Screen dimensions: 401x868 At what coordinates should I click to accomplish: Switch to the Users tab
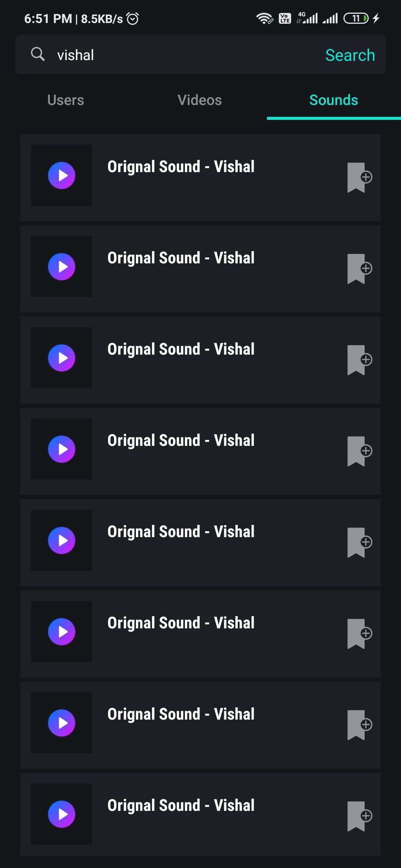coord(66,100)
